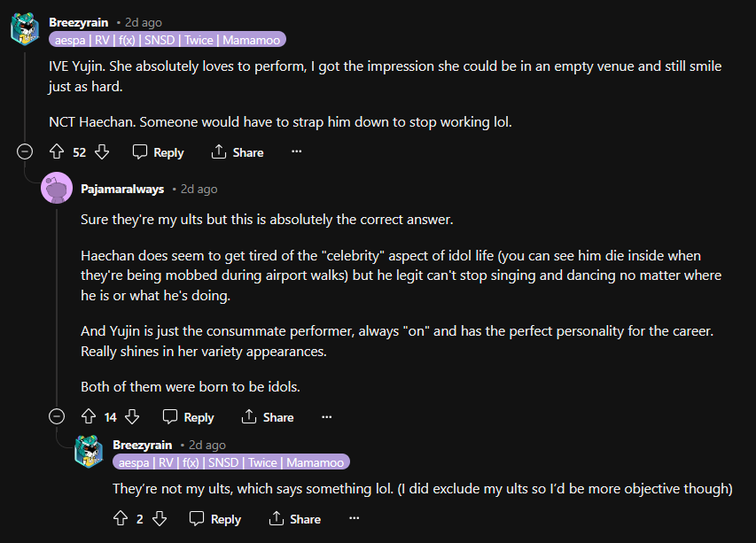
Task: Open more options on Pajamaralways' comment
Action: 326,417
